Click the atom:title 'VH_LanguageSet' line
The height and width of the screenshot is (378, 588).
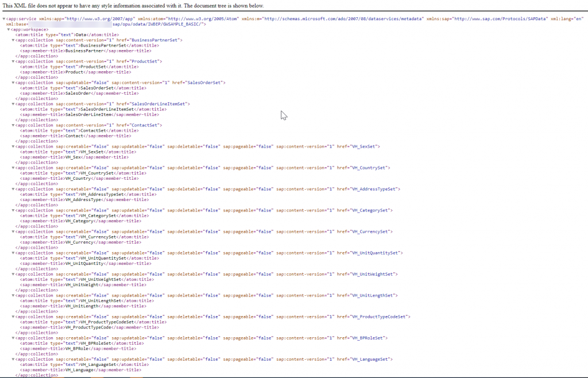[84, 365]
